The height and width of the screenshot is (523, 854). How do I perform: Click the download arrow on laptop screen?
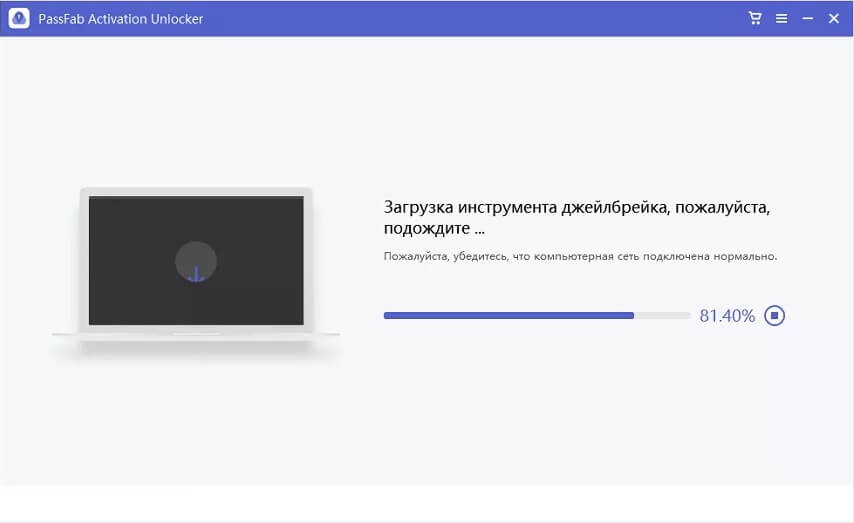196,272
